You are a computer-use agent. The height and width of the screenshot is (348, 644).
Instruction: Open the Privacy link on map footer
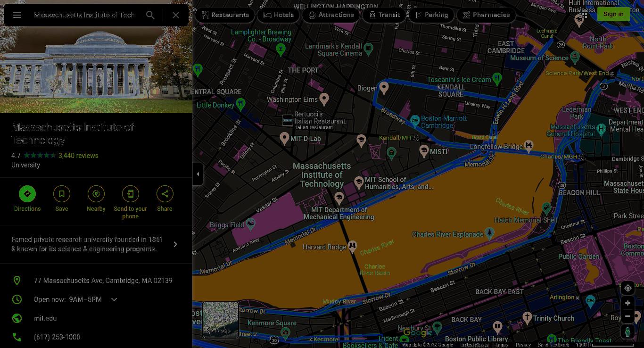[x=523, y=345]
